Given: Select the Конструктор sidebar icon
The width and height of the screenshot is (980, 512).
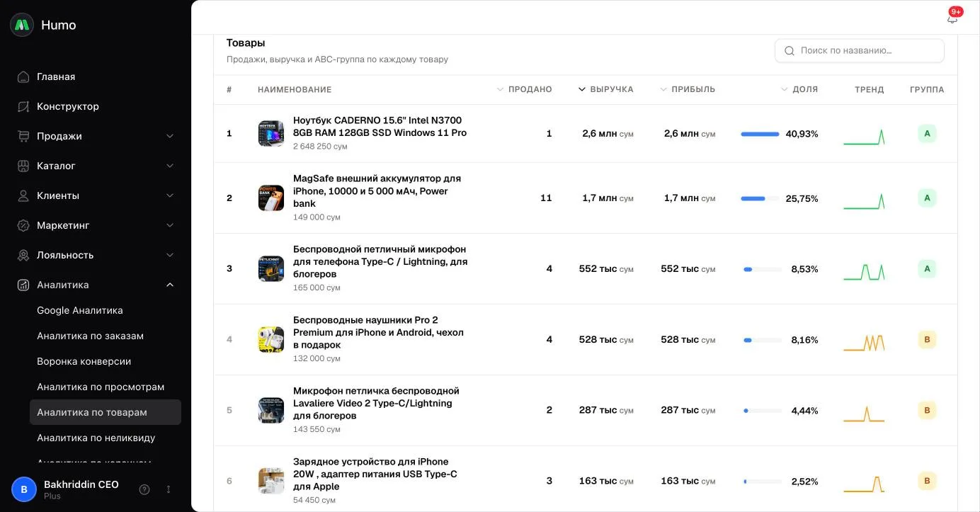Looking at the screenshot, I should [x=23, y=106].
